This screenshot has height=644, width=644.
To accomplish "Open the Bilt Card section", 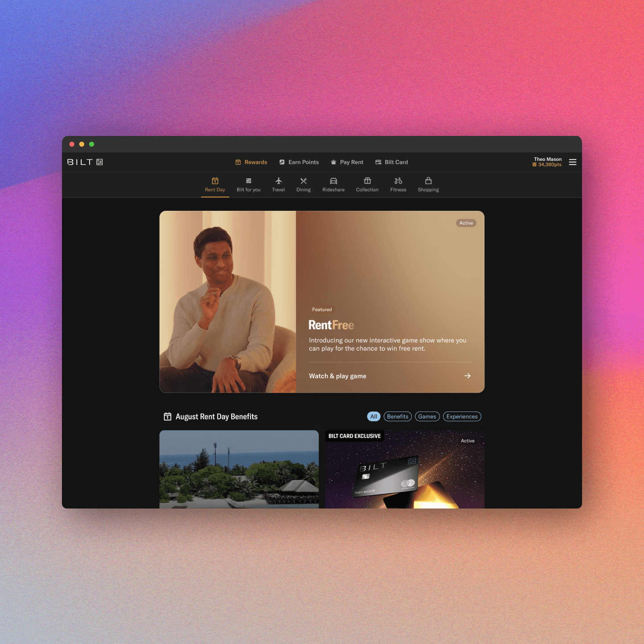I will click(x=392, y=162).
